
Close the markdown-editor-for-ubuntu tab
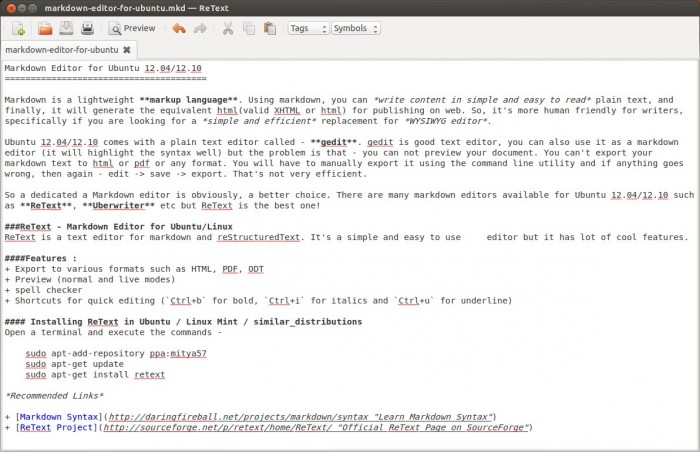tap(127, 49)
